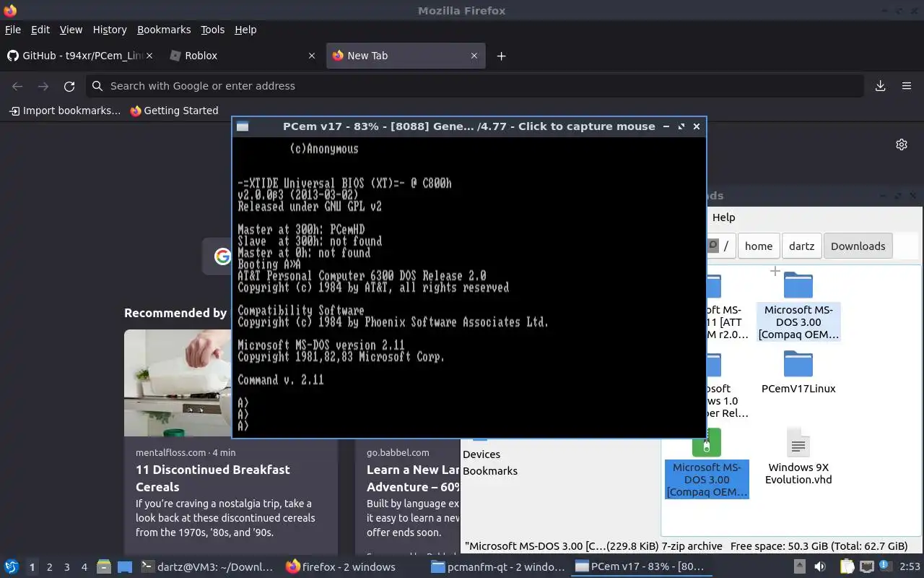Switch to virtual desktop 3
This screenshot has width=924, height=578.
67,567
